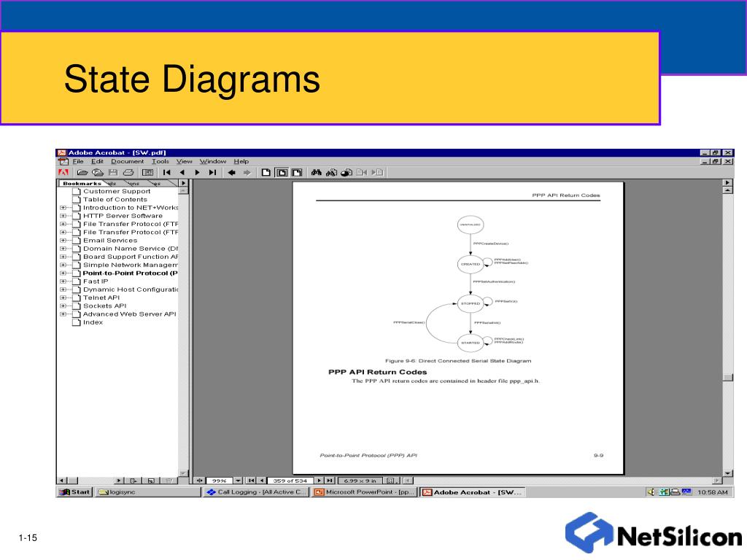This screenshot has width=747, height=560.
Task: Expand the HTTP Server Software bookmark
Action: point(63,216)
